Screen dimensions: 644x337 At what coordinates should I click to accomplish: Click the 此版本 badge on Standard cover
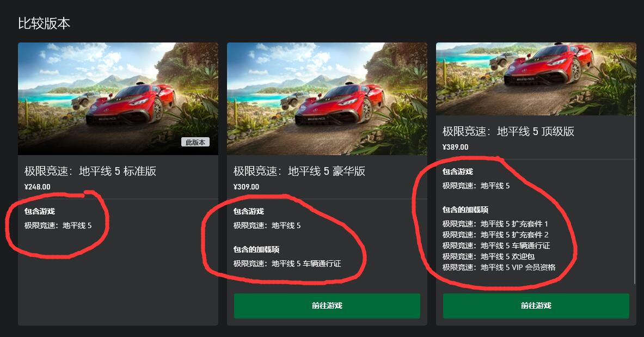tap(195, 142)
